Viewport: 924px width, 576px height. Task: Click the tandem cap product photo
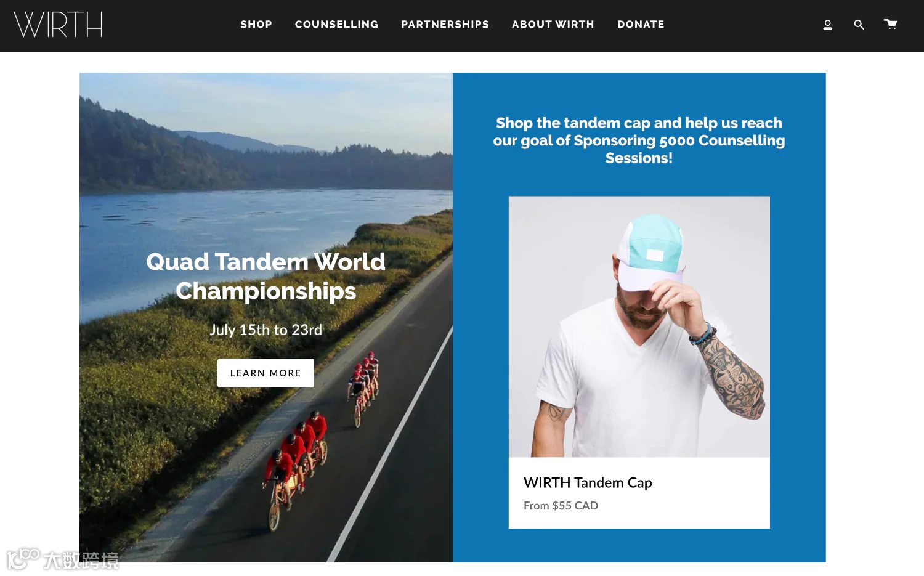tap(639, 327)
